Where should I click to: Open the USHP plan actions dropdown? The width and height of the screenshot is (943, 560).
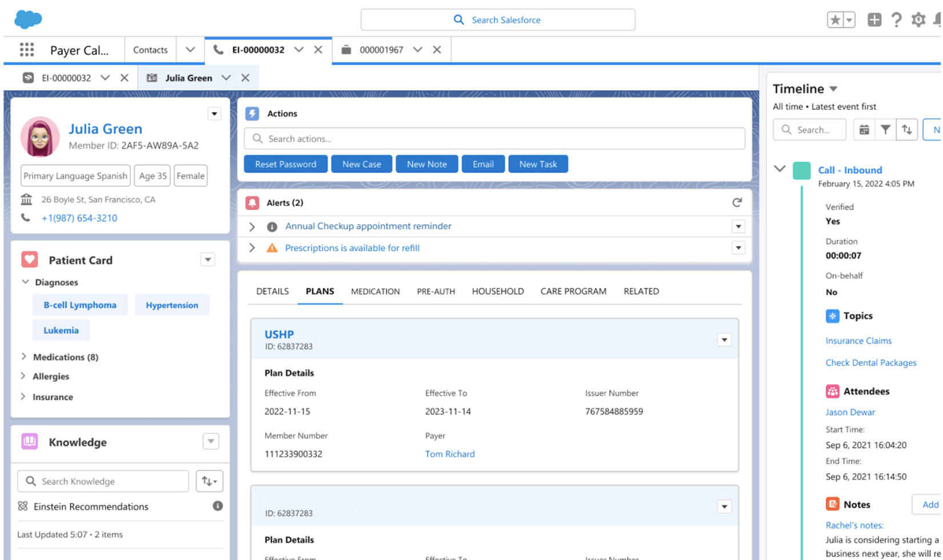(x=724, y=339)
